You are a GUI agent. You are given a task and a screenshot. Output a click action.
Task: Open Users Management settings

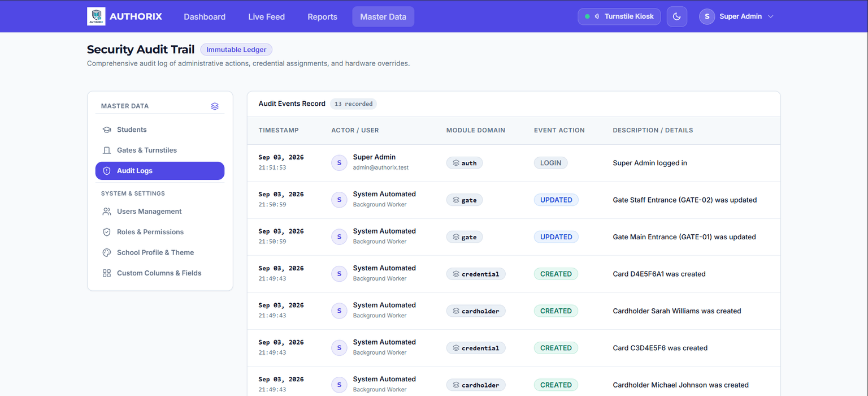click(x=160, y=212)
